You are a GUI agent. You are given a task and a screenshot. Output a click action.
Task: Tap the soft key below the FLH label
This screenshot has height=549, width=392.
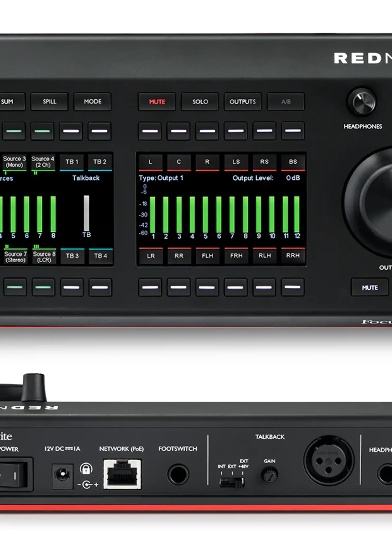[207, 287]
